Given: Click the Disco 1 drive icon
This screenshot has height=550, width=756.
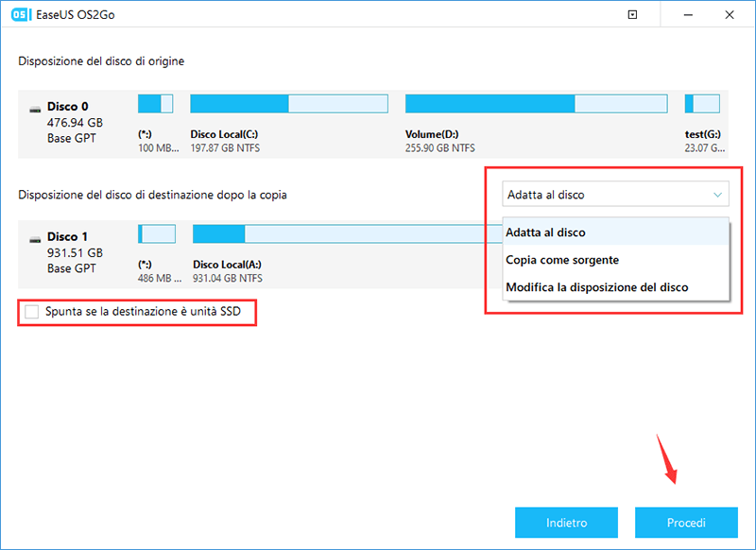Looking at the screenshot, I should (35, 240).
